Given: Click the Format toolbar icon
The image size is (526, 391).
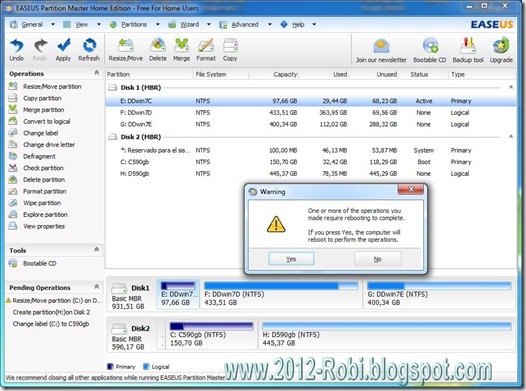Looking at the screenshot, I should (206, 45).
